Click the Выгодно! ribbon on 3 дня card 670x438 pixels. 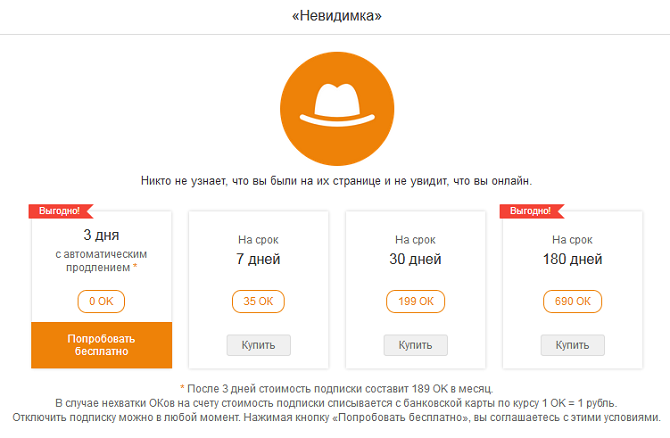point(60,211)
